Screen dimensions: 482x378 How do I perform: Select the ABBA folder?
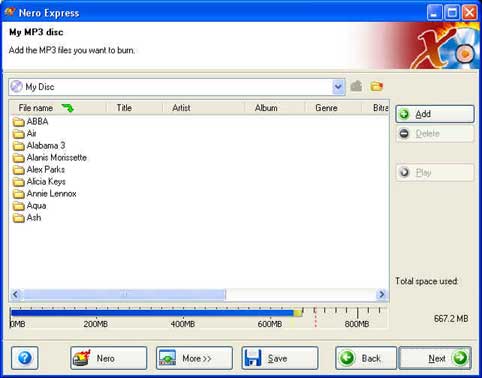[x=31, y=122]
